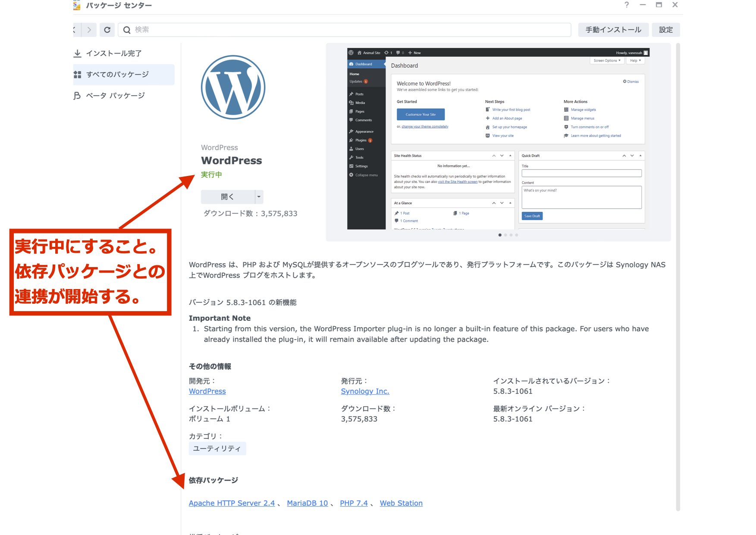Open the MariaDB 10 dependency link
756x535 pixels.
307,503
